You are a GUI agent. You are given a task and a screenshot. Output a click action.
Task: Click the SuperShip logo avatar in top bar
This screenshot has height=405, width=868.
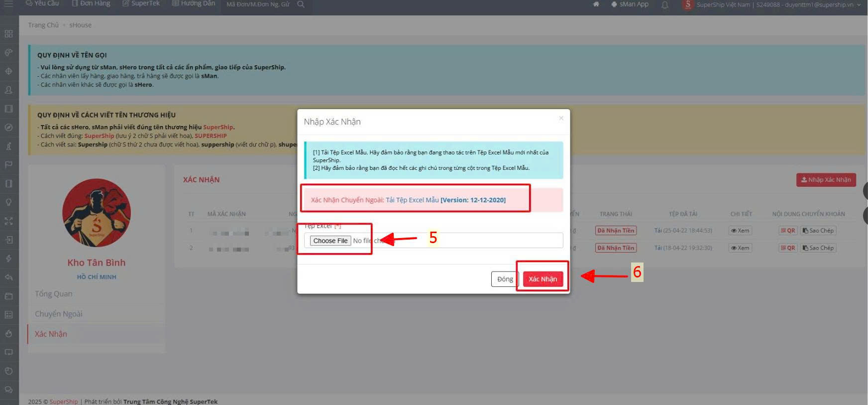688,4
